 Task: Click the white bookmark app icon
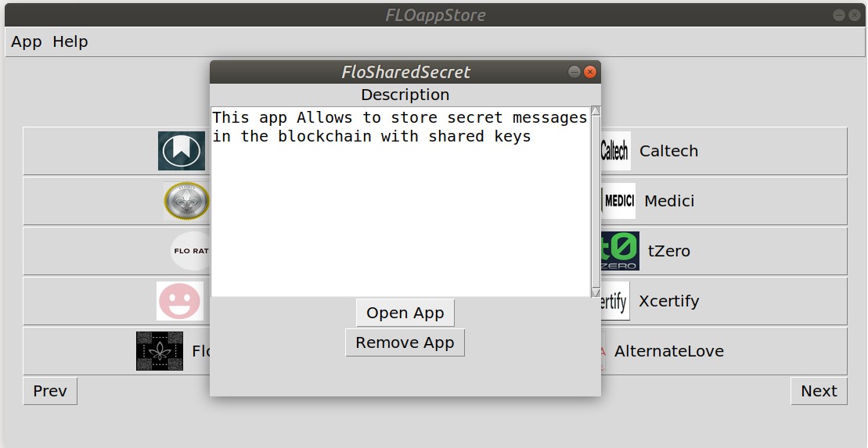point(182,151)
